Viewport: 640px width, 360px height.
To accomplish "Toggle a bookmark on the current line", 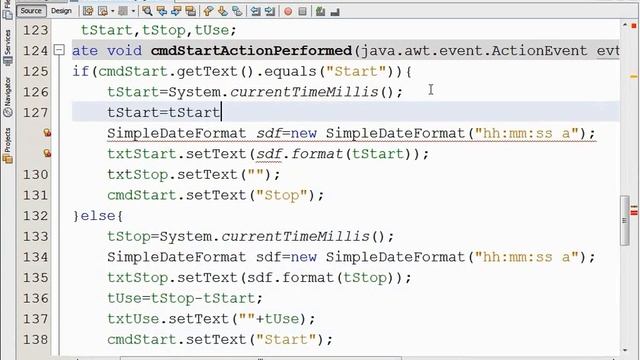I will 237,11.
